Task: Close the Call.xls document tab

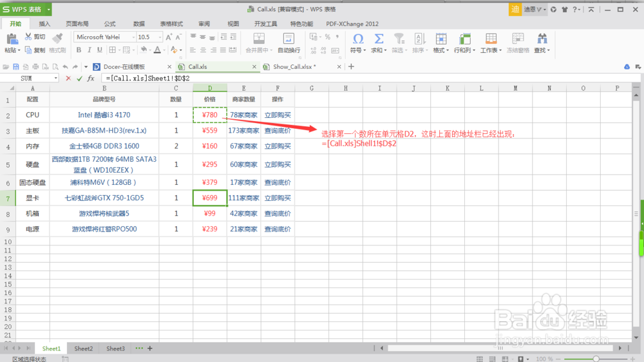Action: pyautogui.click(x=254, y=66)
